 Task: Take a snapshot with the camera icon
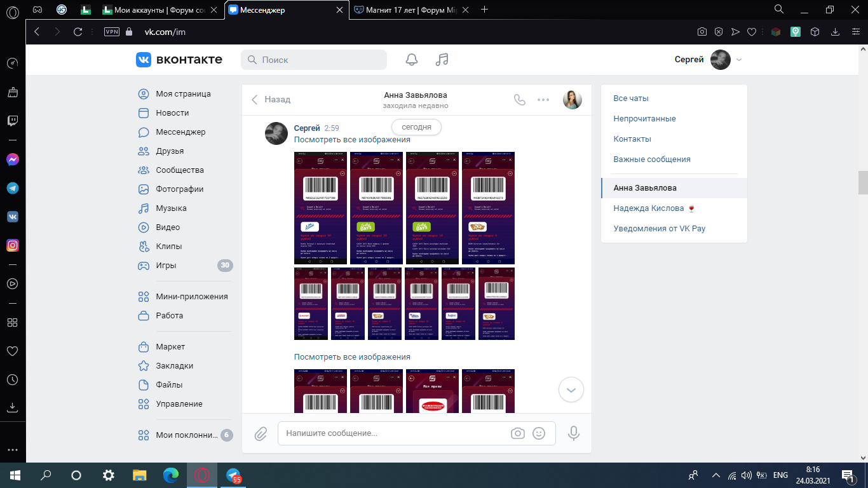(x=702, y=32)
